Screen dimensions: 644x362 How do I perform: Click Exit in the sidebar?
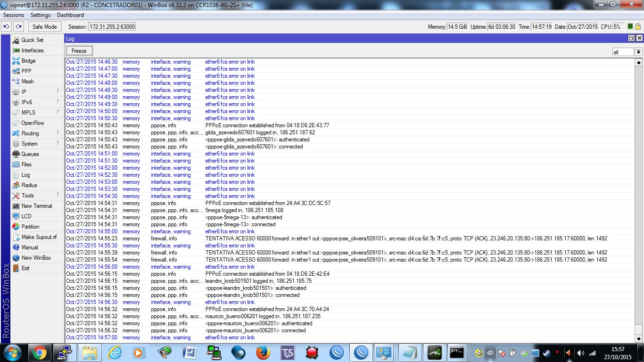25,268
